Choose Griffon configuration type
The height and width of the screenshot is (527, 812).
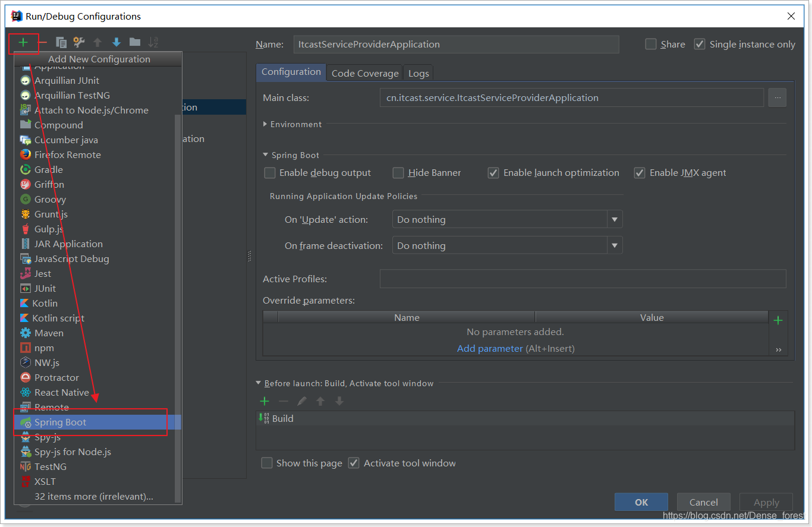pos(95,185)
